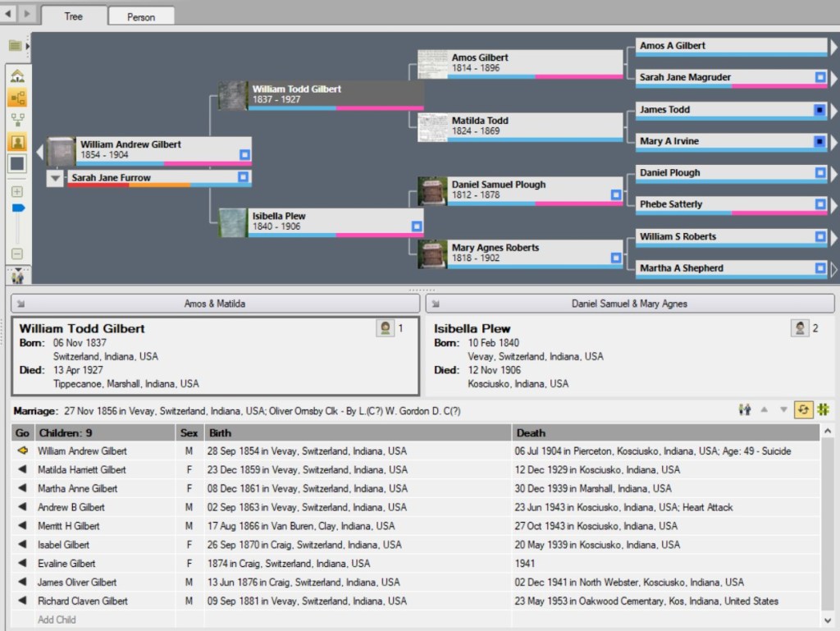Select the Tree tab
Viewport: 840px width, 631px height.
point(74,16)
